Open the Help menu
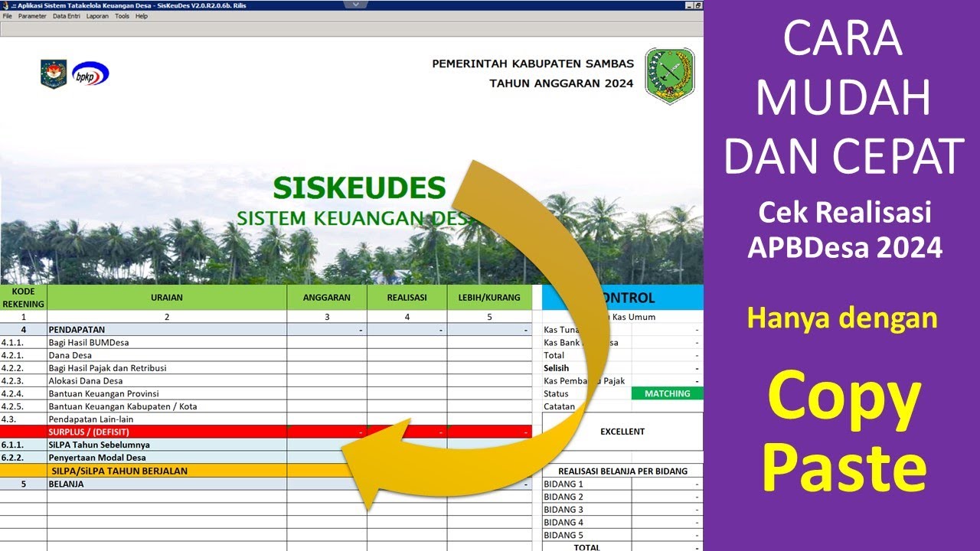Viewport: 980px width, 551px height. [142, 16]
